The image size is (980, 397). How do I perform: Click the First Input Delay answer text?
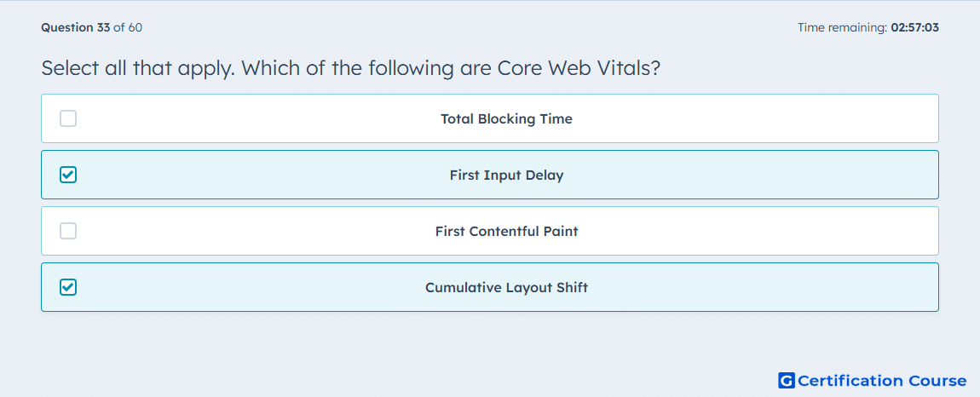pyautogui.click(x=506, y=175)
